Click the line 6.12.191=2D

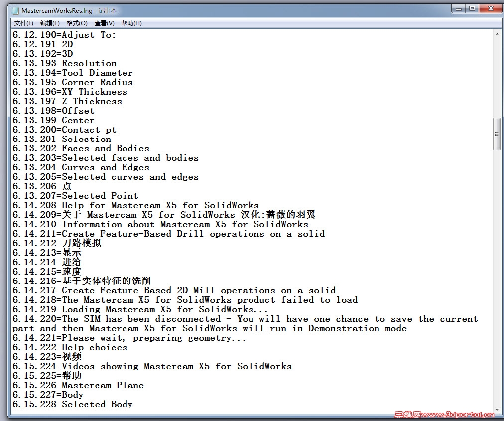pyautogui.click(x=43, y=44)
